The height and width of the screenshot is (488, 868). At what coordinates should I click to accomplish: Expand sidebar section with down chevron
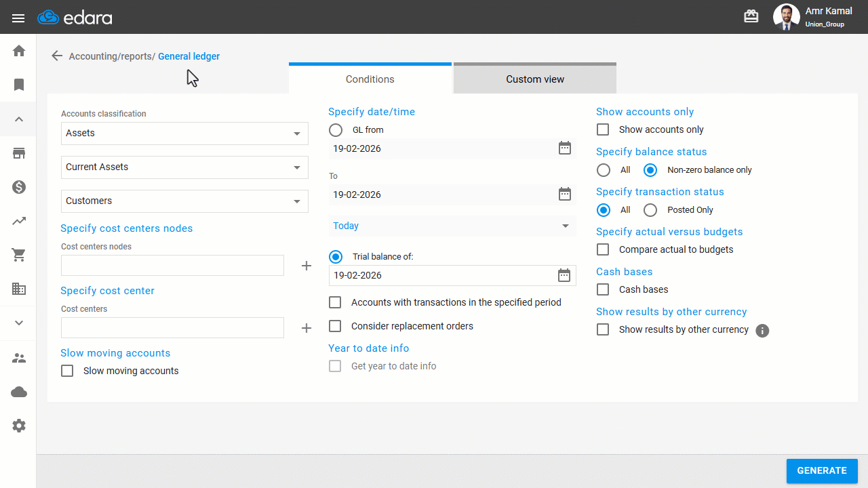[x=19, y=323]
